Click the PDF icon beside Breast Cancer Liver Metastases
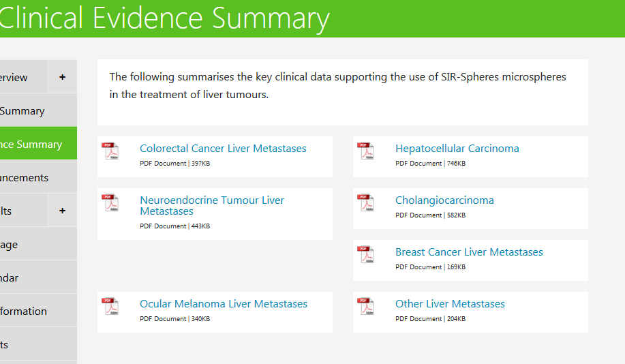This screenshot has height=364, width=625. pyautogui.click(x=366, y=254)
